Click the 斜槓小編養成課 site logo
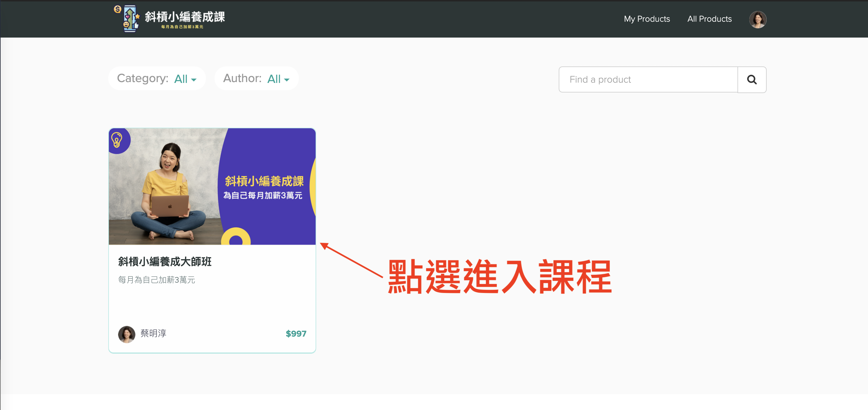Image resolution: width=868 pixels, height=410 pixels. click(169, 19)
